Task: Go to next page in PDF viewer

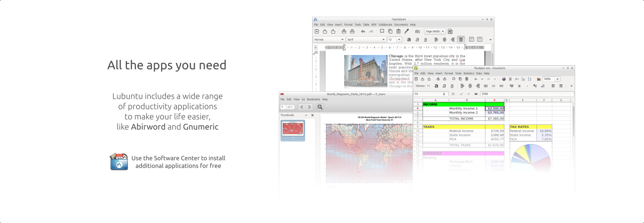Action: [x=309, y=107]
